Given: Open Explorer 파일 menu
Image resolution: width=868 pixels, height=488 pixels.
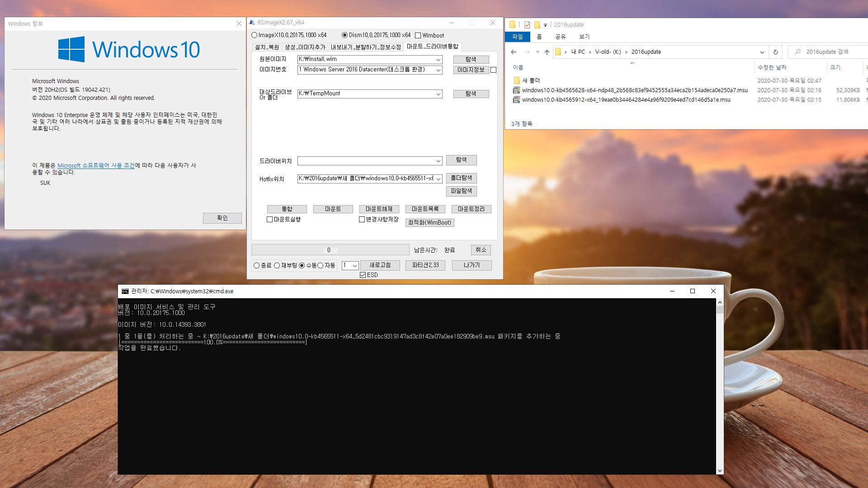Looking at the screenshot, I should (517, 37).
